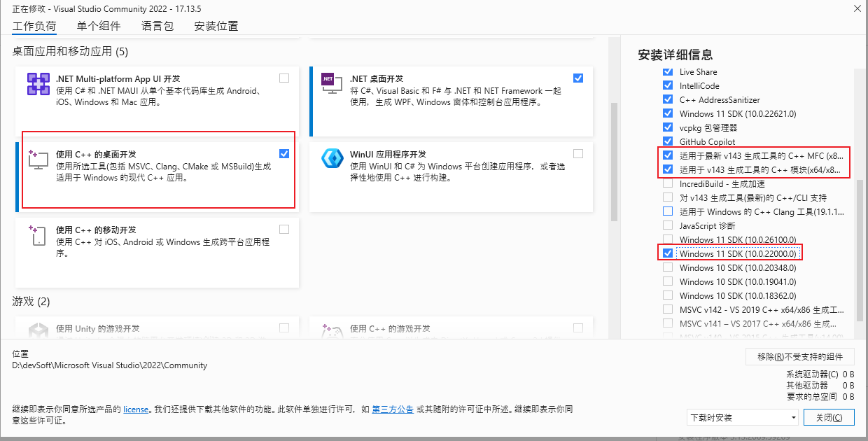Uncheck the IntelliCode component
868x441 pixels.
click(668, 86)
